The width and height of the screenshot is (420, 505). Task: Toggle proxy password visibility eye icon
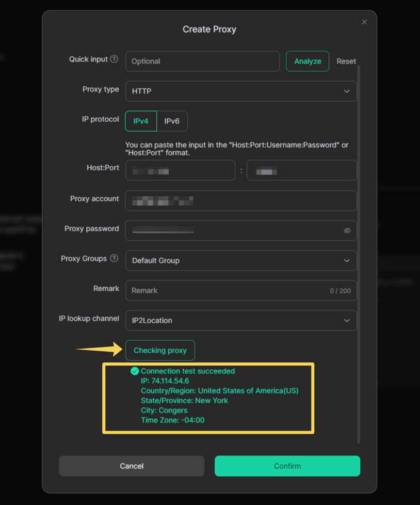347,231
